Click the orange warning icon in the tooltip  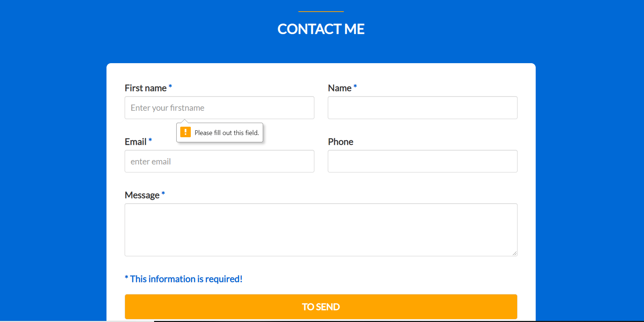tap(186, 132)
